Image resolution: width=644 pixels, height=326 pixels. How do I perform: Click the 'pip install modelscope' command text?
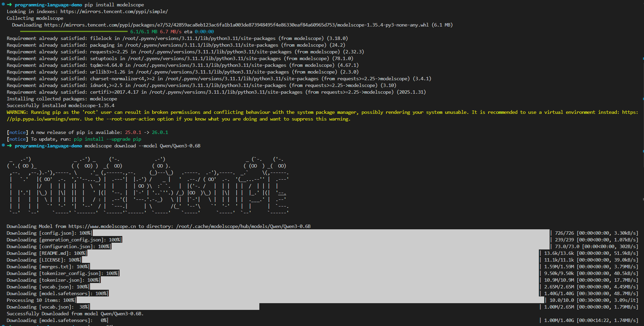(114, 5)
